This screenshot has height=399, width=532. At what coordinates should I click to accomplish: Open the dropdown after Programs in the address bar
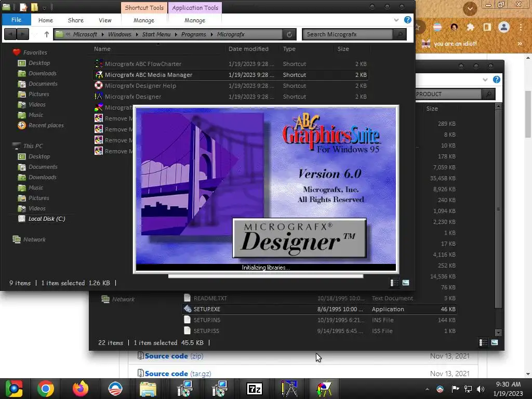[211, 34]
